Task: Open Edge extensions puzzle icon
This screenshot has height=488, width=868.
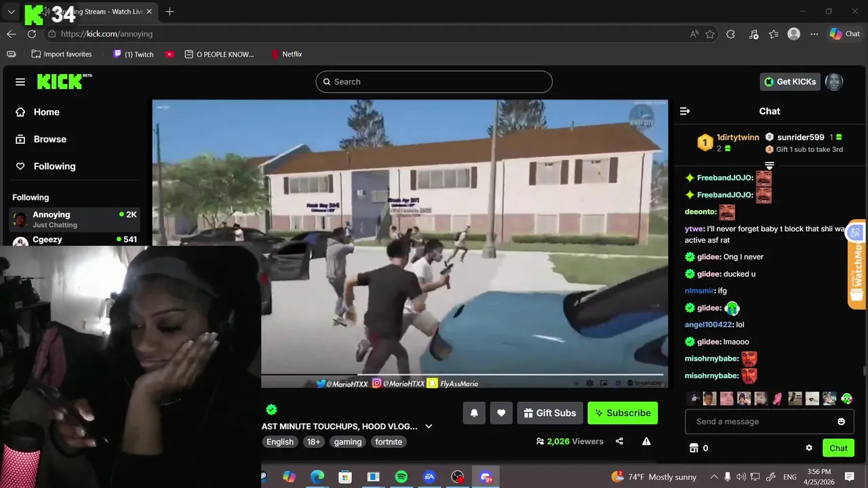Action: coord(730,34)
